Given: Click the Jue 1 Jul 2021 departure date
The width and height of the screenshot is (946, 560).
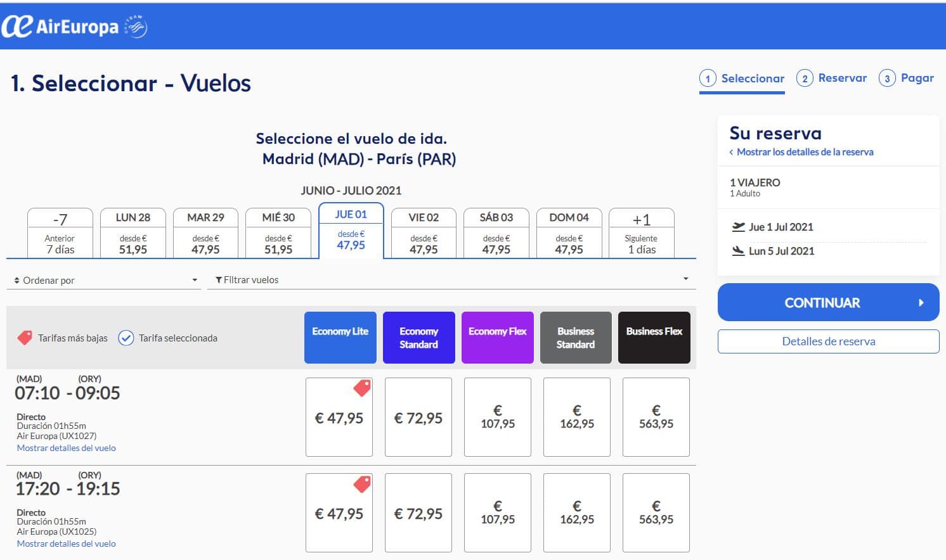Looking at the screenshot, I should [781, 227].
